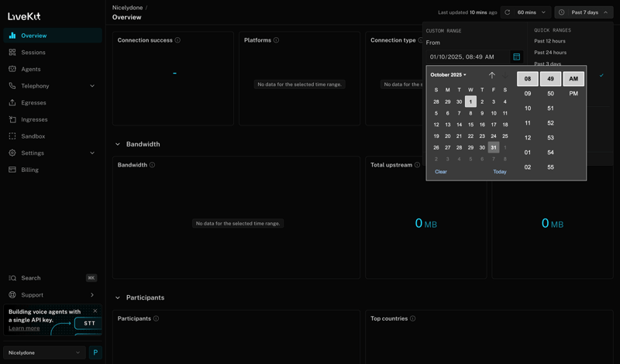Close the voice agents promo banner
The image size is (620, 364).
95,311
